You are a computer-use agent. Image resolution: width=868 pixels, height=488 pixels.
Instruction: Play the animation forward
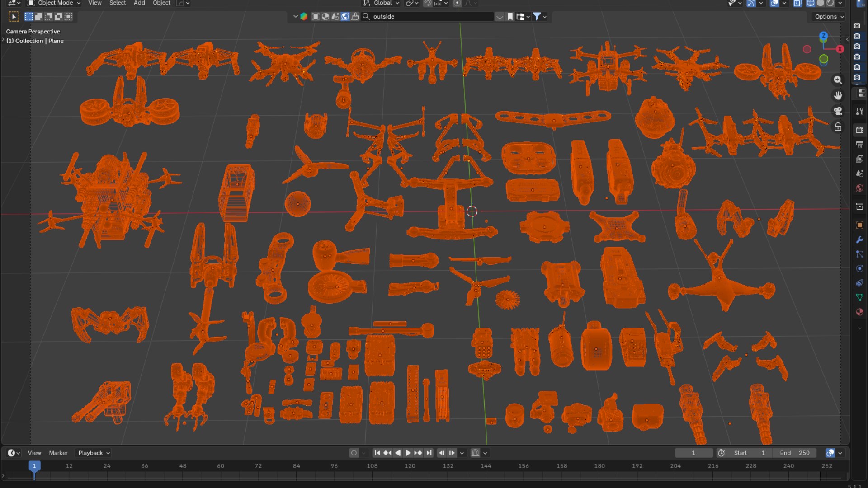tap(408, 453)
